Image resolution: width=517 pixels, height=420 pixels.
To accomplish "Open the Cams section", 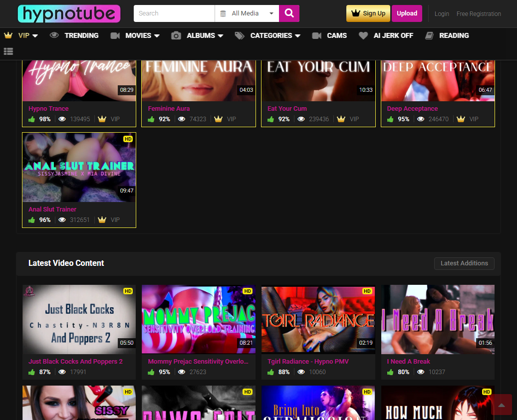I will (x=337, y=35).
